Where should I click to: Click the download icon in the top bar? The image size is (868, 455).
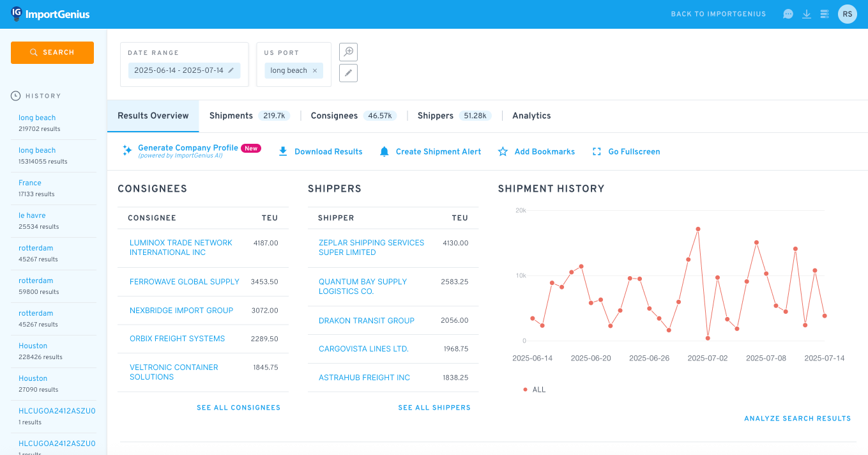(807, 13)
